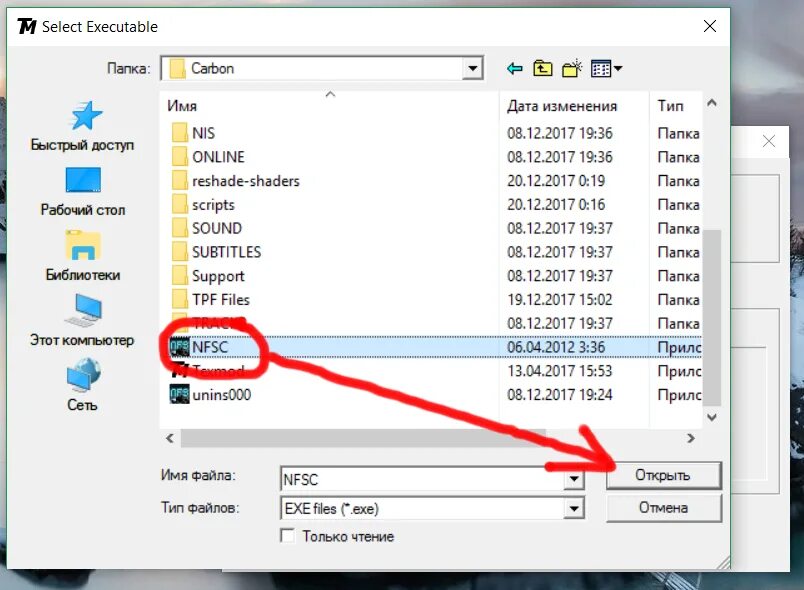The width and height of the screenshot is (804, 590).
Task: Expand the file name (Имя файла) dropdown arrow
Action: point(574,479)
